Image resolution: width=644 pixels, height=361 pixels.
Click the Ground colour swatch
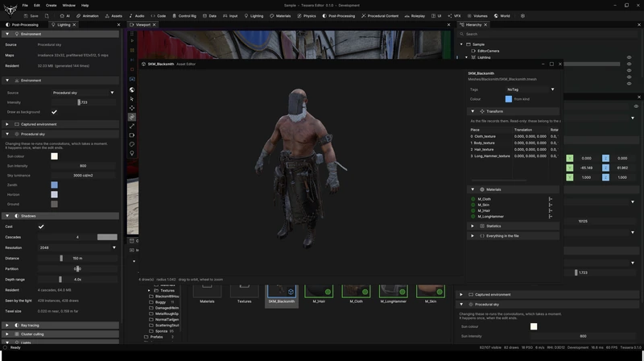click(54, 204)
